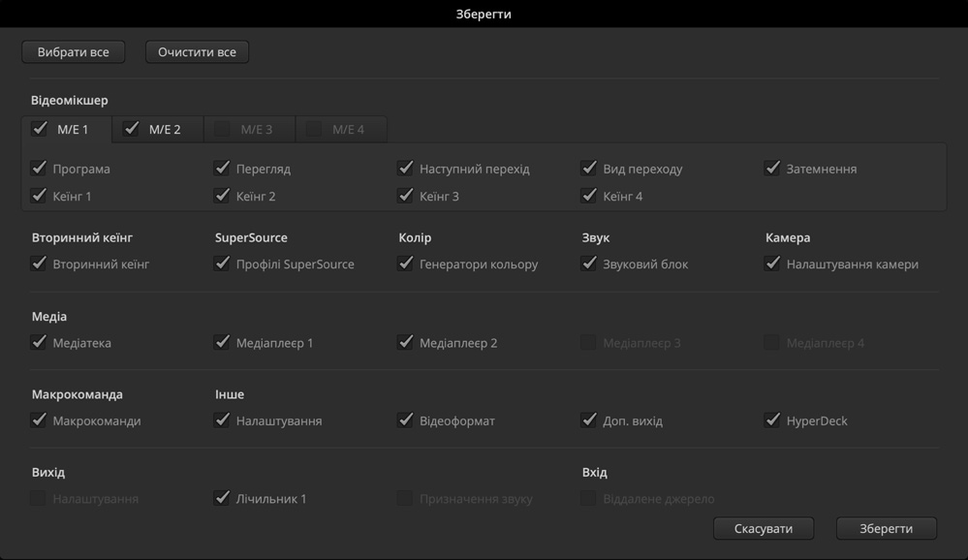Toggle the 'Затемнення' checkbox

coord(772,169)
